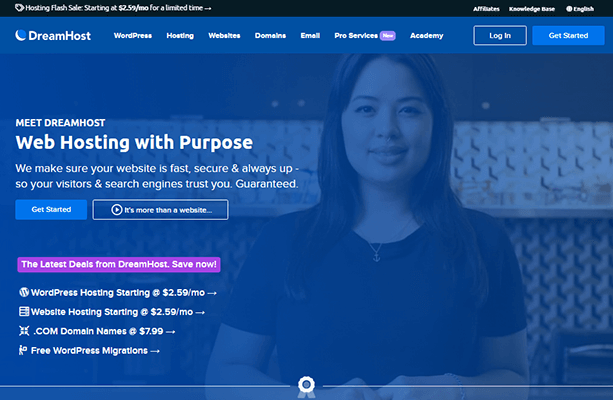The image size is (613, 400).
Task: Click the migration icon beside Free WordPress Migrations
Action: pyautogui.click(x=23, y=350)
